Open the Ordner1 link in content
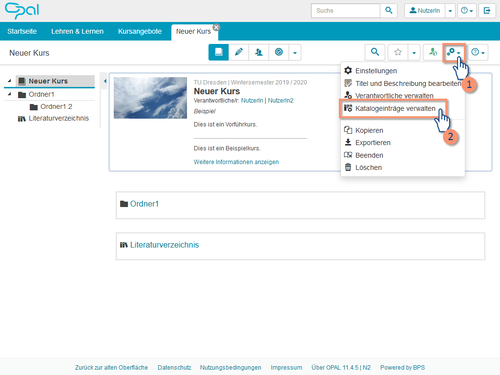500x375 pixels. click(x=144, y=204)
